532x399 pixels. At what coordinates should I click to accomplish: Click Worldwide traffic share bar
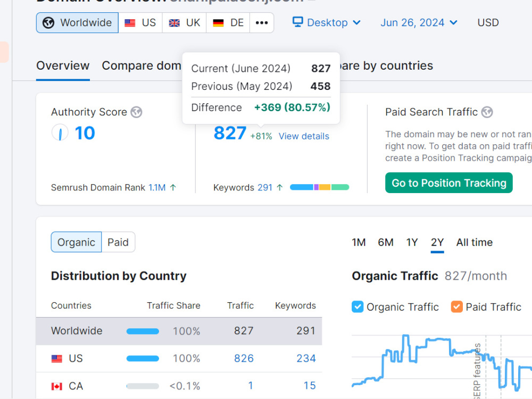(x=143, y=331)
